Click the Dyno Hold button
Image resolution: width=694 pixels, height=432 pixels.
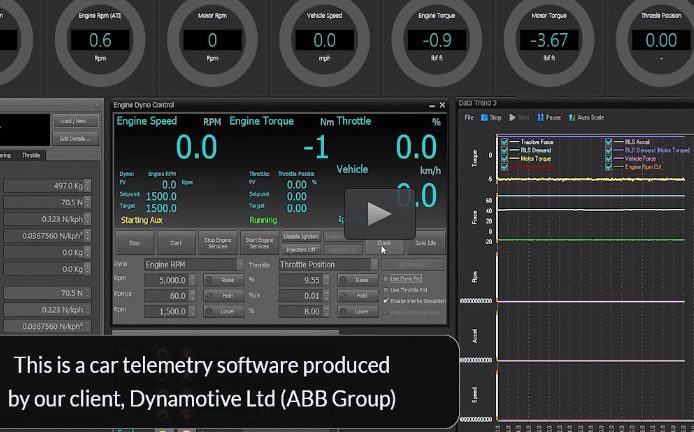tap(224, 296)
